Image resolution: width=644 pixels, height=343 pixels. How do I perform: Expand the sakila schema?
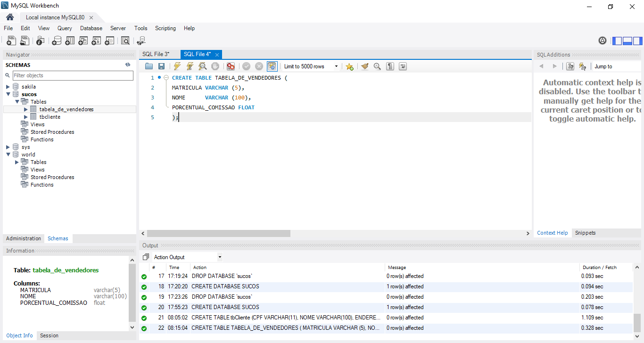coord(8,87)
